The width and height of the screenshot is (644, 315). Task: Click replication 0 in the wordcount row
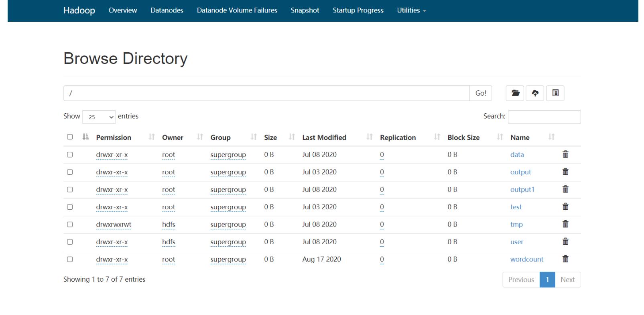(382, 260)
